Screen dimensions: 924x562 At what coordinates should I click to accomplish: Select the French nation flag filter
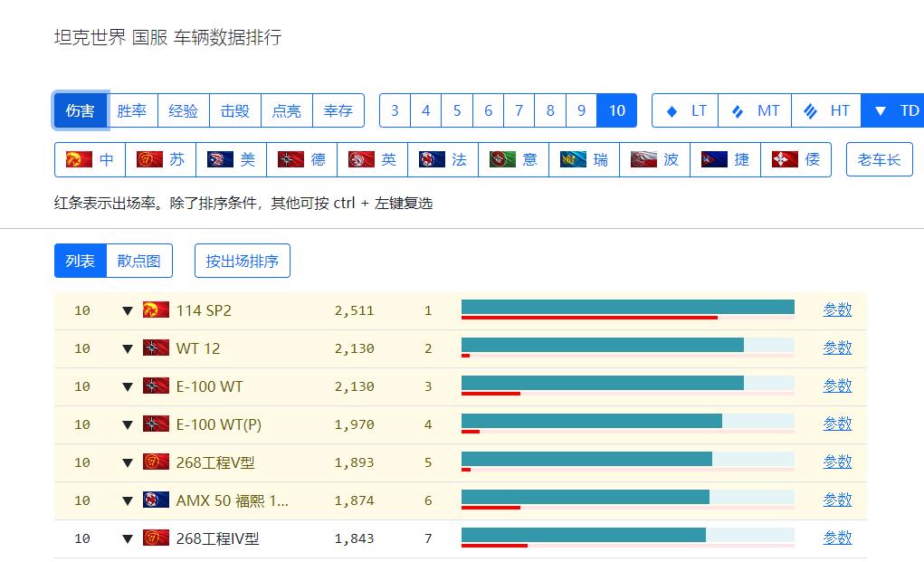443,157
